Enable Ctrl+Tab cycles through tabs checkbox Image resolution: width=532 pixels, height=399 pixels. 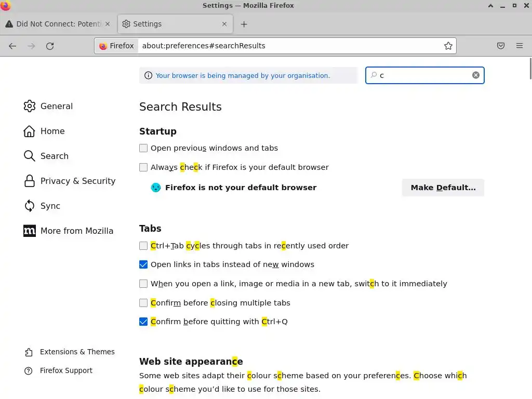(x=143, y=246)
